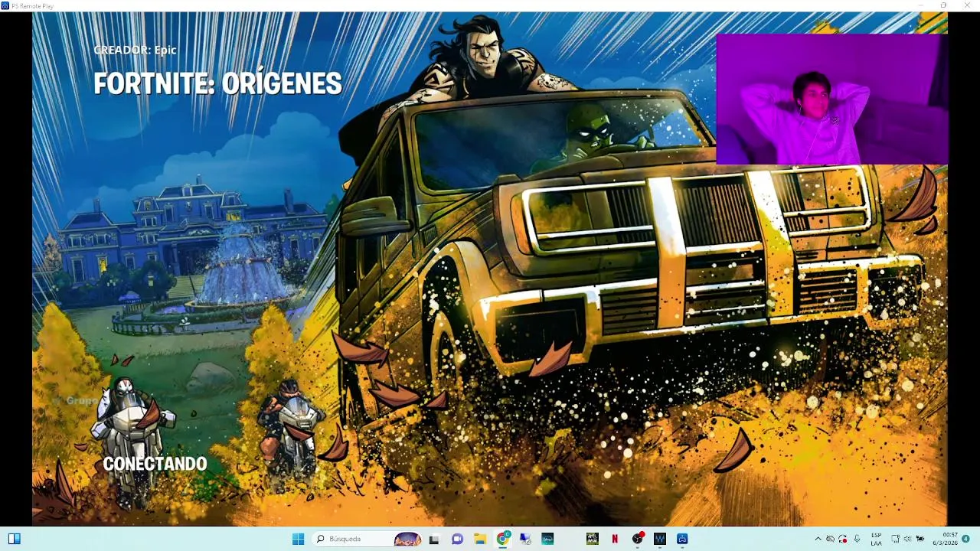Minimize the PS Remote Play window

[x=921, y=5]
